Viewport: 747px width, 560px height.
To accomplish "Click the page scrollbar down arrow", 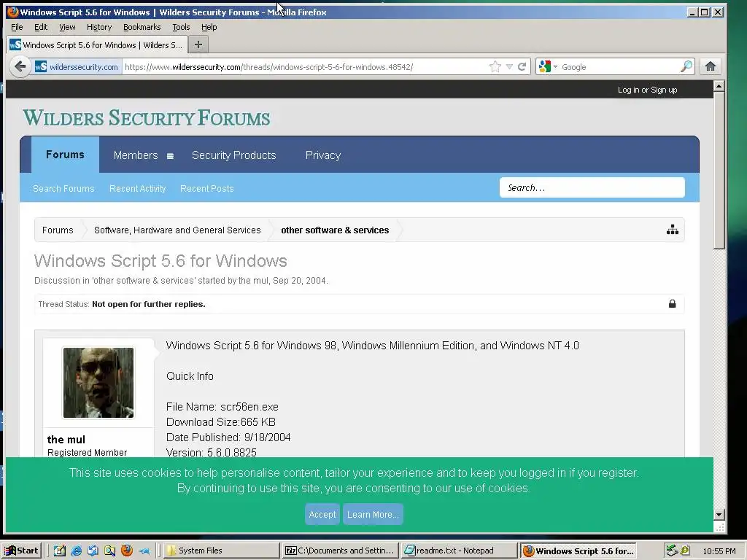I will pos(719,514).
